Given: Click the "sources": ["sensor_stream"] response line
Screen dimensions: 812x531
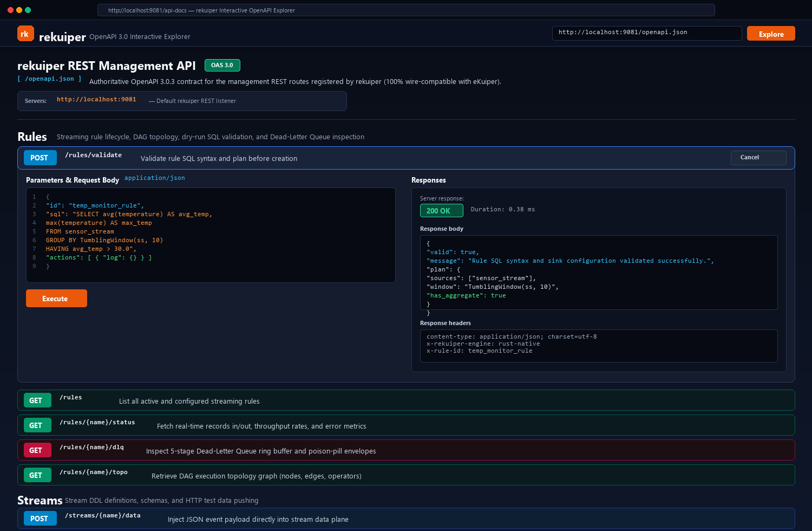Looking at the screenshot, I should click(481, 279).
